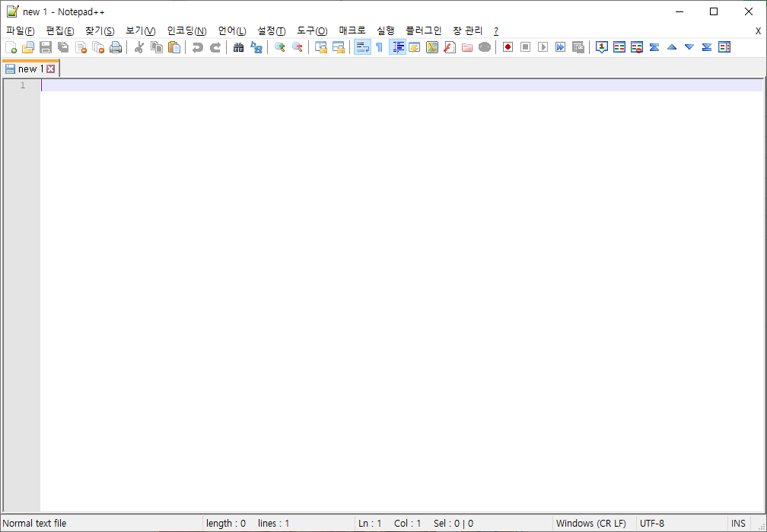
Task: Click the Print icon in toolbar
Action: 116,47
